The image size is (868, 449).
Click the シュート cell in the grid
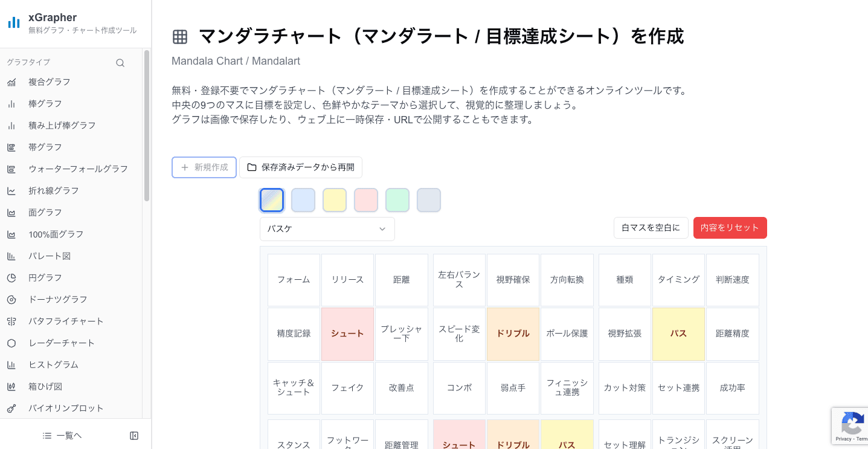347,334
